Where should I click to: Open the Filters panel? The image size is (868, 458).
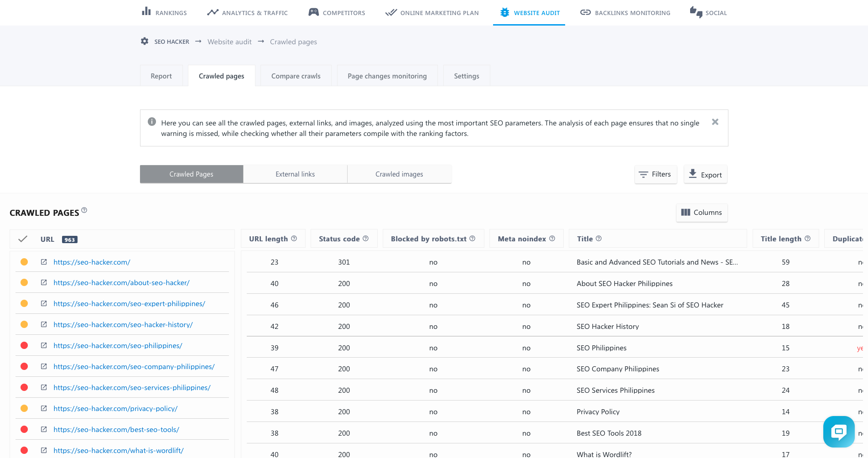(655, 174)
